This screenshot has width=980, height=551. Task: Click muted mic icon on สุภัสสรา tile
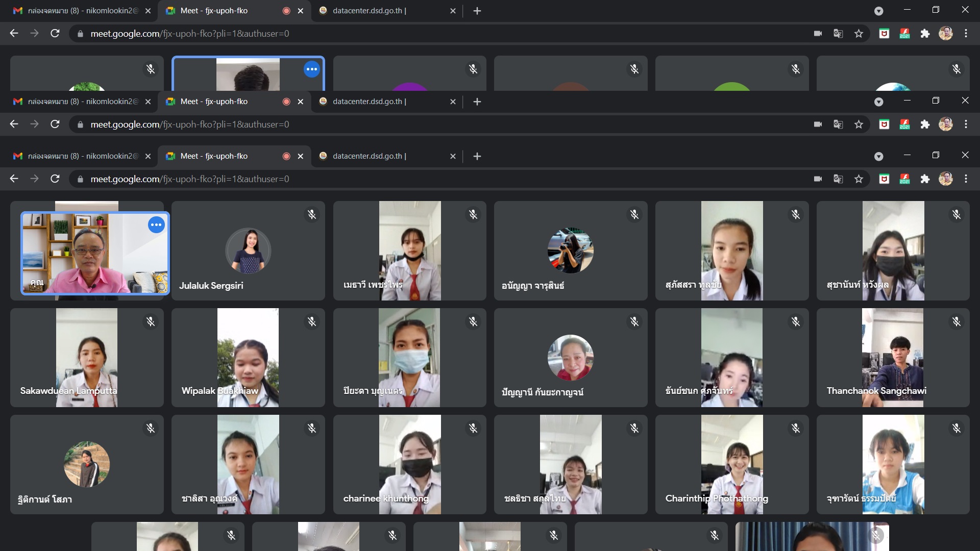796,215
